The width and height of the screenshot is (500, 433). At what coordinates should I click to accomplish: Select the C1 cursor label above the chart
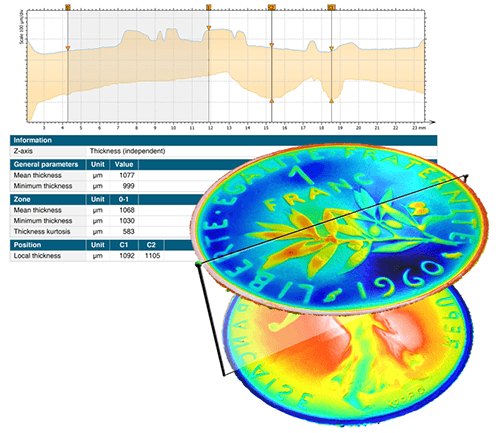coord(331,7)
